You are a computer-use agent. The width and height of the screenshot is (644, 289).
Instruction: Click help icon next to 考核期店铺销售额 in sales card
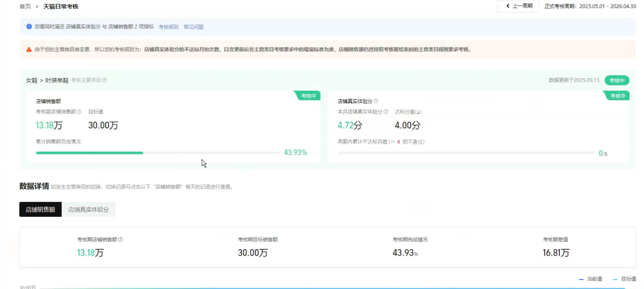click(79, 112)
